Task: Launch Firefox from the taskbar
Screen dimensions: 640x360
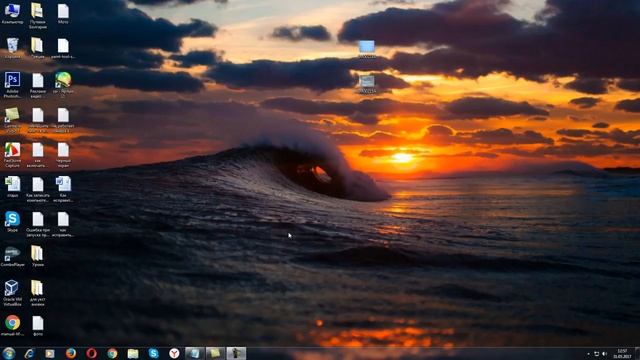Action: click(71, 353)
